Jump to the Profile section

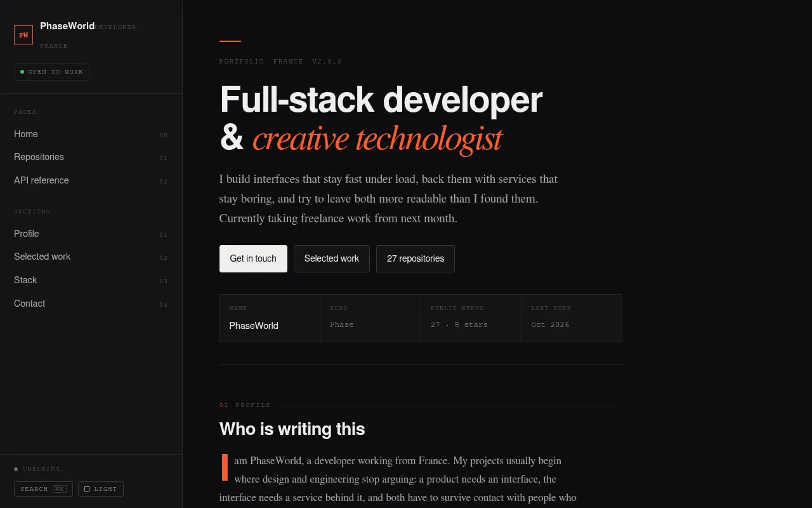91,234
